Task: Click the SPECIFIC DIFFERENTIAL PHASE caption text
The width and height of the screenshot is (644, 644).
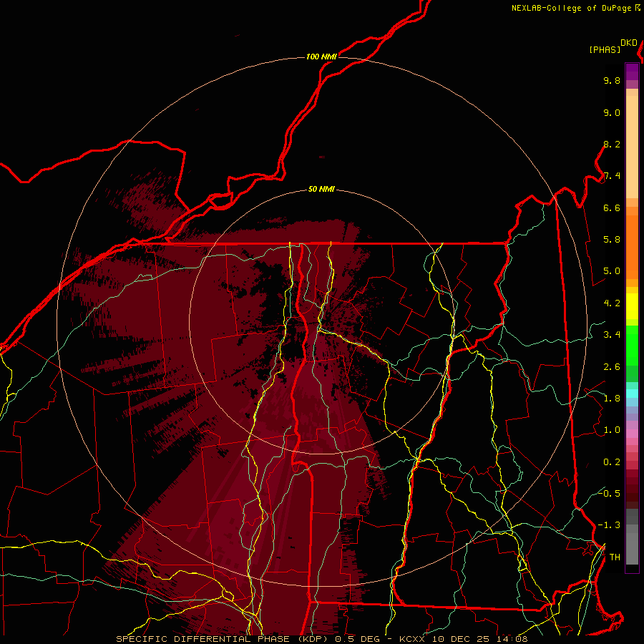Action: point(202,639)
